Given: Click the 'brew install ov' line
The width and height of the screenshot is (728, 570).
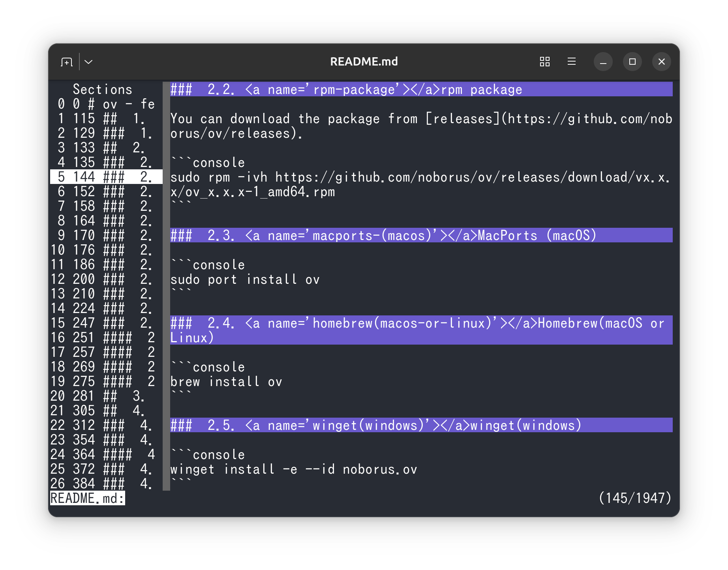Looking at the screenshot, I should [226, 381].
